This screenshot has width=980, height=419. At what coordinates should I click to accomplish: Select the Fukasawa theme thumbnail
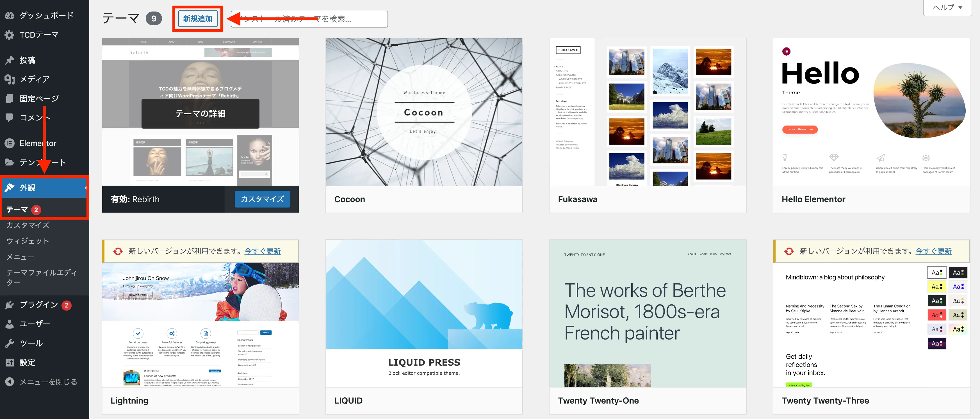tap(648, 112)
